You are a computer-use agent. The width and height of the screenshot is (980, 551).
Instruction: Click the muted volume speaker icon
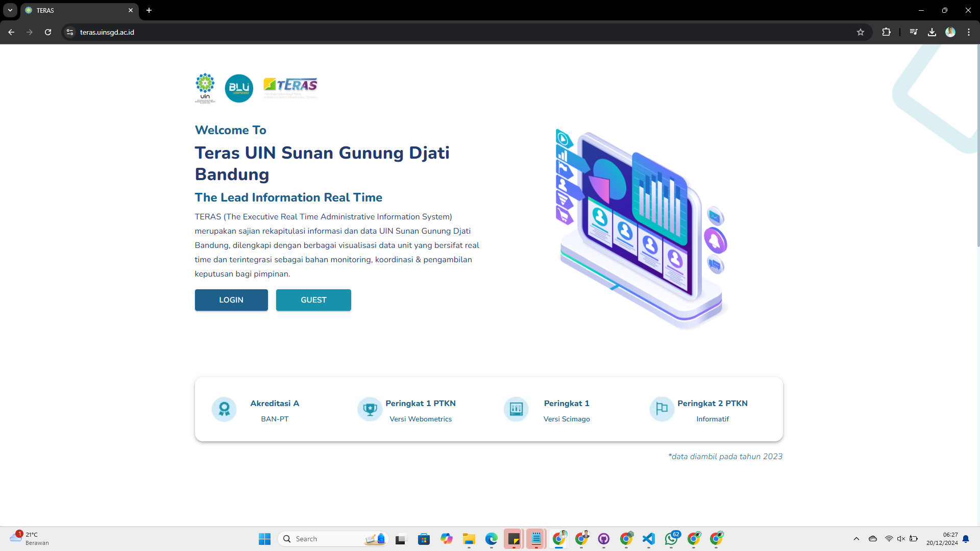tap(901, 539)
